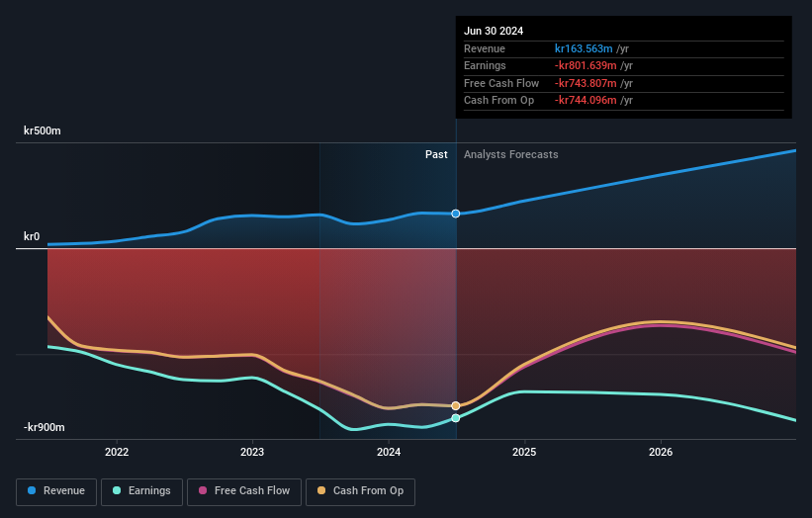Viewport: 812px width, 518px height.
Task: Click the 2025 x-axis label
Action: pos(524,453)
